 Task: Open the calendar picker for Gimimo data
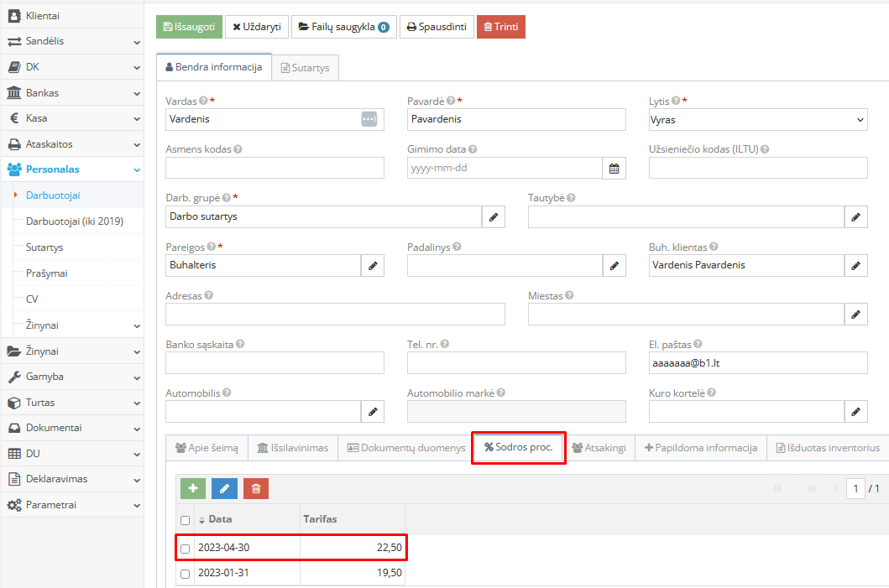[x=614, y=168]
